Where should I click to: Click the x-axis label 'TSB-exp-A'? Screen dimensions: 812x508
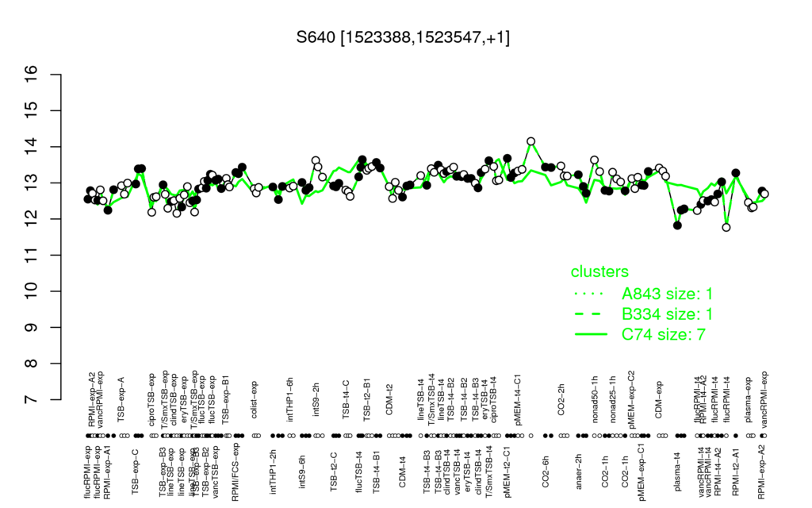coord(121,398)
